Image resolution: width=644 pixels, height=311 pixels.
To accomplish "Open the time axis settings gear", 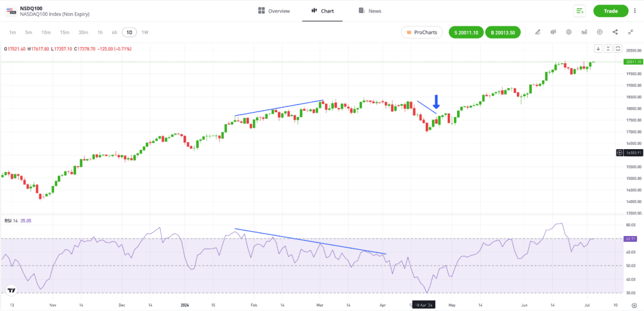I will tap(634, 306).
